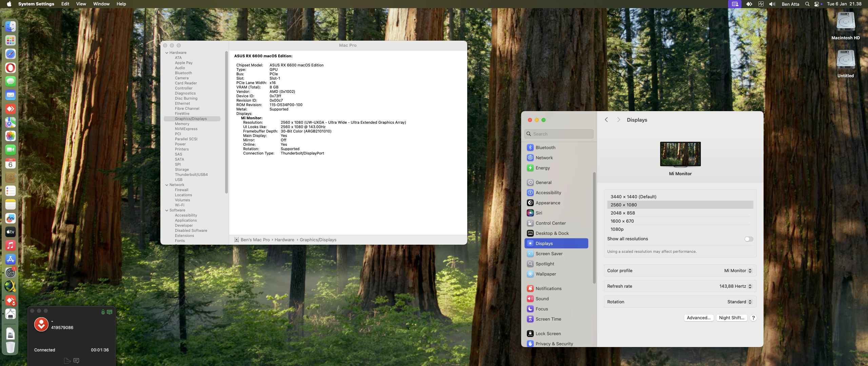Open Safari from the Dock
Viewport: 868px width, 366px height.
click(11, 54)
